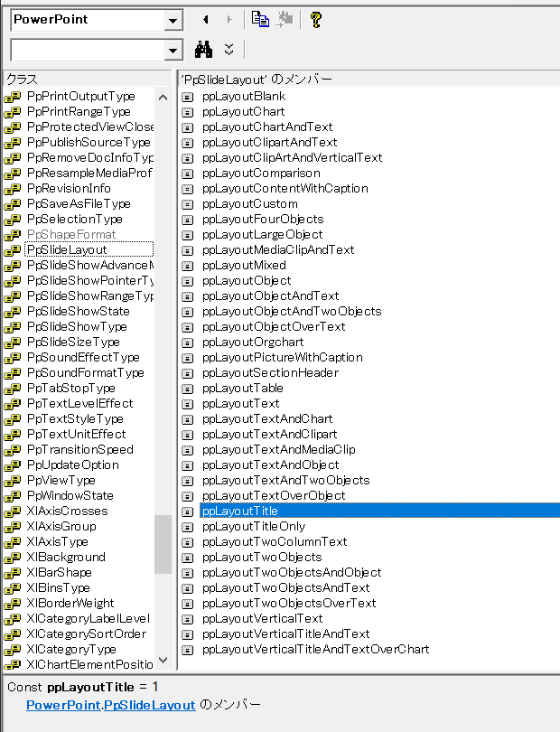This screenshot has height=732, width=560.
Task: Select the ppLayoutVerticalText member
Action: [x=262, y=619]
